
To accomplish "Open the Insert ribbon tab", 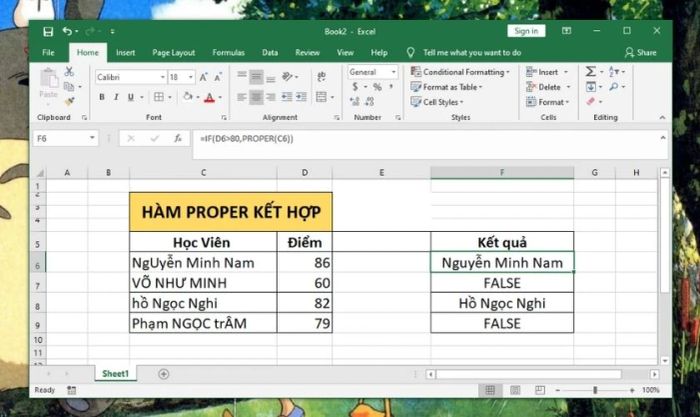I will tap(125, 53).
